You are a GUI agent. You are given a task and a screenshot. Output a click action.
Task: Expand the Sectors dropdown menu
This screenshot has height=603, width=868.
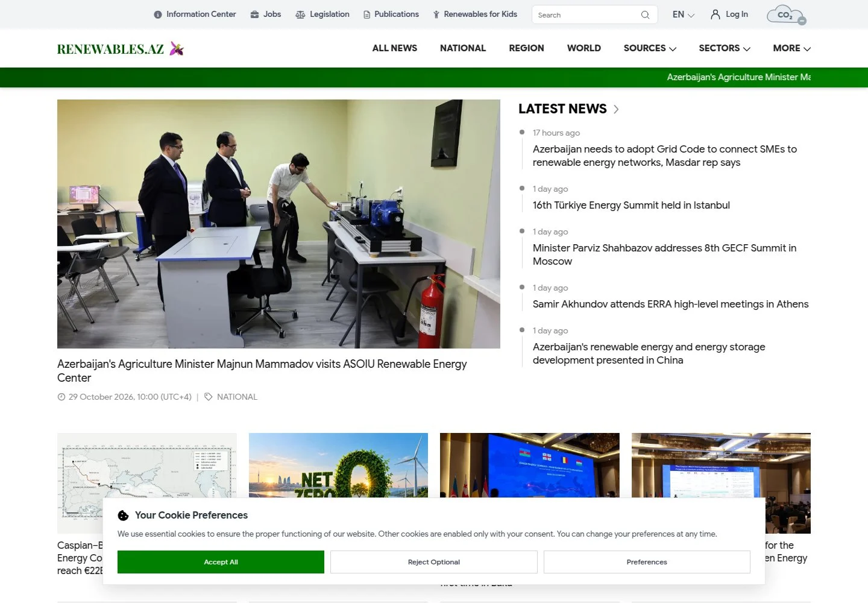click(725, 48)
